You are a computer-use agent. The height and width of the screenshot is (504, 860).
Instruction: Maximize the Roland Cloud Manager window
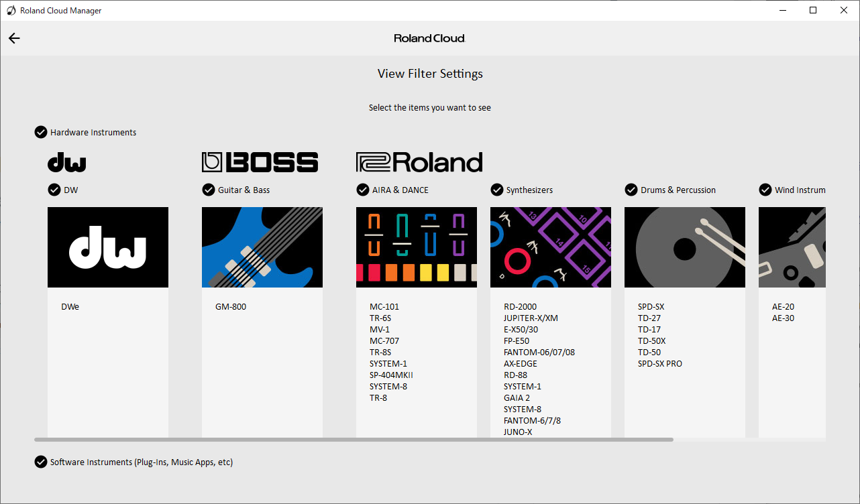tap(813, 10)
